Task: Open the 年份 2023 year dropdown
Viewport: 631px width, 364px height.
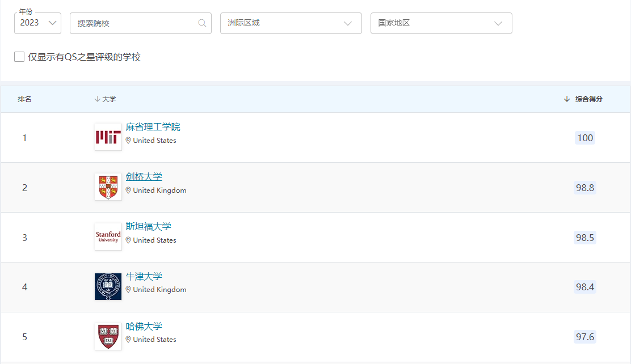Action: pos(37,23)
